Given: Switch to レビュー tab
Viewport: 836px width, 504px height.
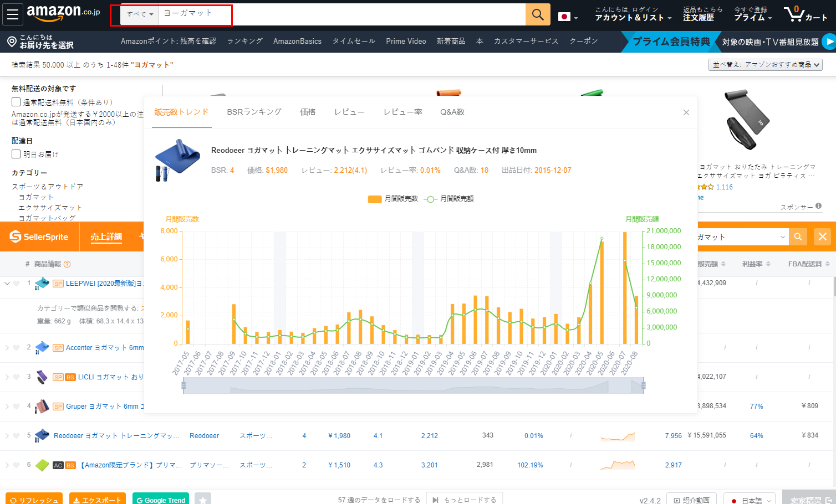Looking at the screenshot, I should [349, 112].
